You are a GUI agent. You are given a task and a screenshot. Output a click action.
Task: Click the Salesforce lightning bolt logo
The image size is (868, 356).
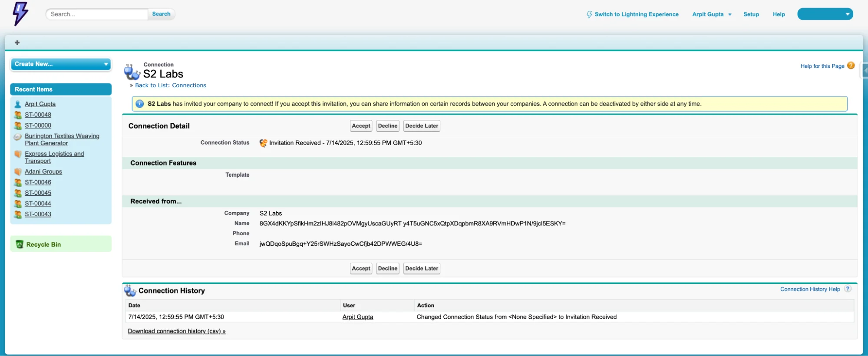20,13
